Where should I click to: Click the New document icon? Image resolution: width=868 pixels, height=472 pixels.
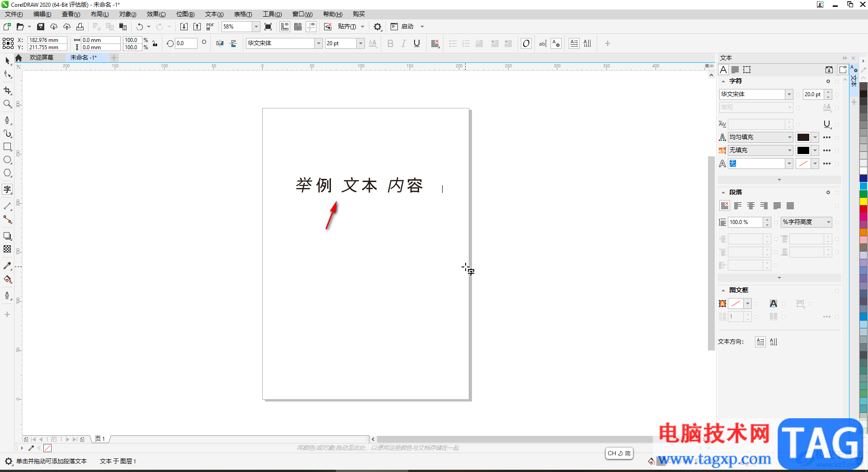pos(7,27)
